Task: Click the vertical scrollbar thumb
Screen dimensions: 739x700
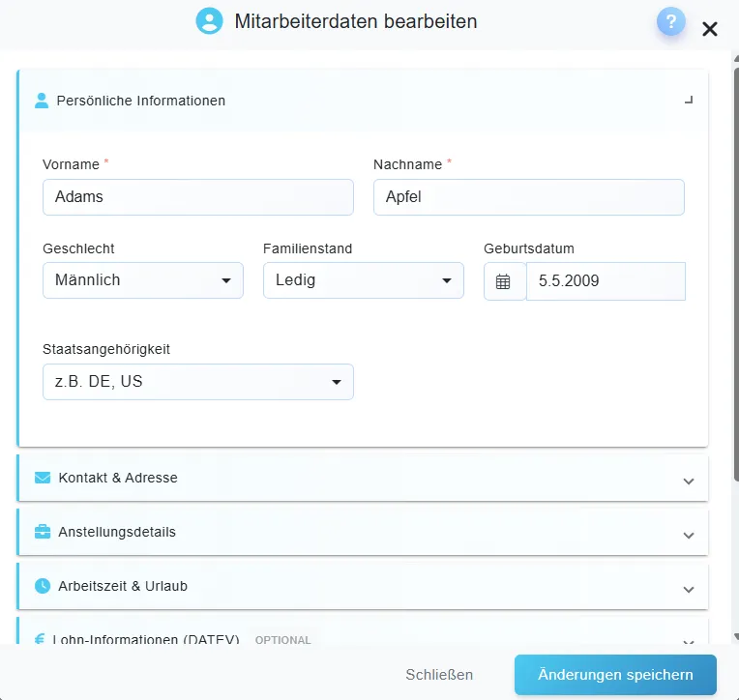Action: (x=736, y=275)
